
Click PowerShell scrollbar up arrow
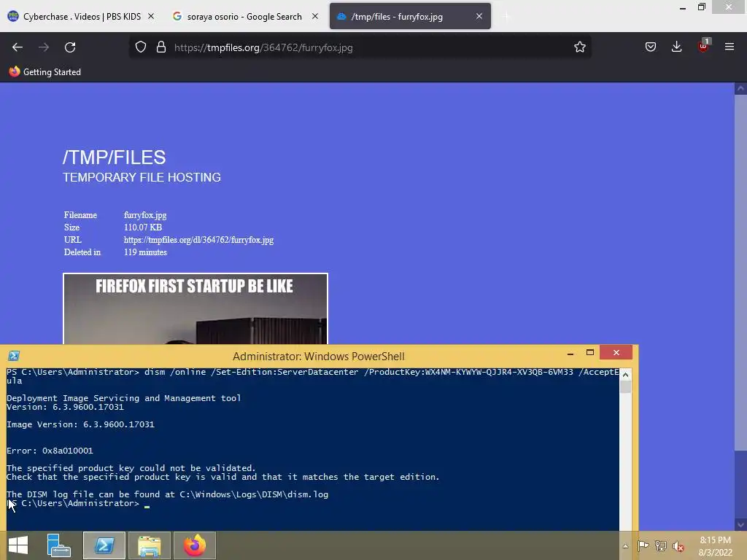click(x=625, y=375)
